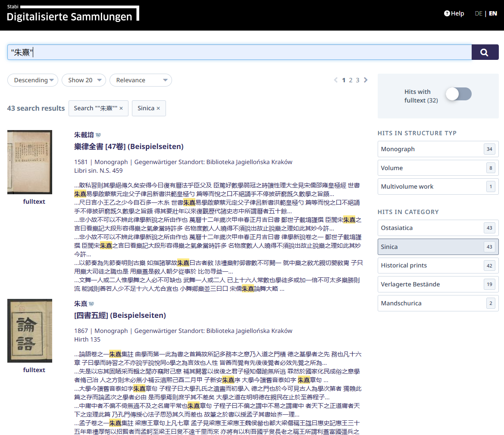Viewport: 504px width, 435px height.
Task: Toggle Hits with fulltext switch
Action: 458,94
